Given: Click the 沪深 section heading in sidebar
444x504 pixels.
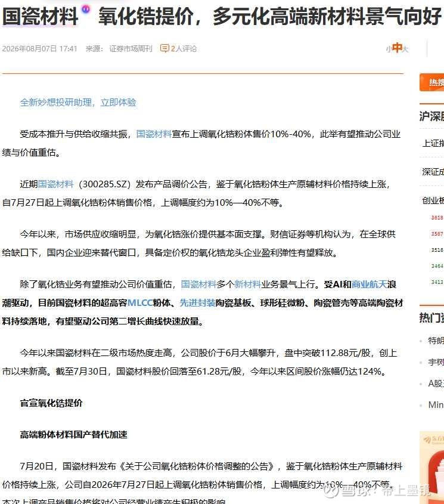Looking at the screenshot, I should (x=431, y=116).
